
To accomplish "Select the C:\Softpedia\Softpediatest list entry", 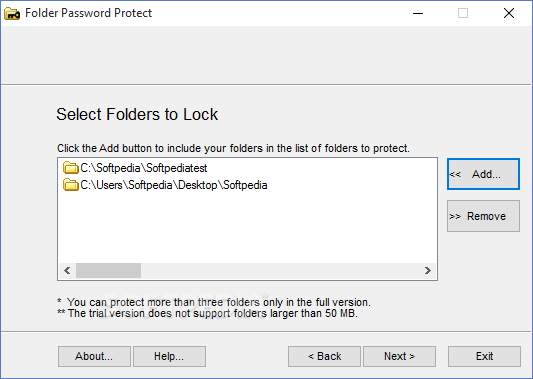I will (x=135, y=168).
